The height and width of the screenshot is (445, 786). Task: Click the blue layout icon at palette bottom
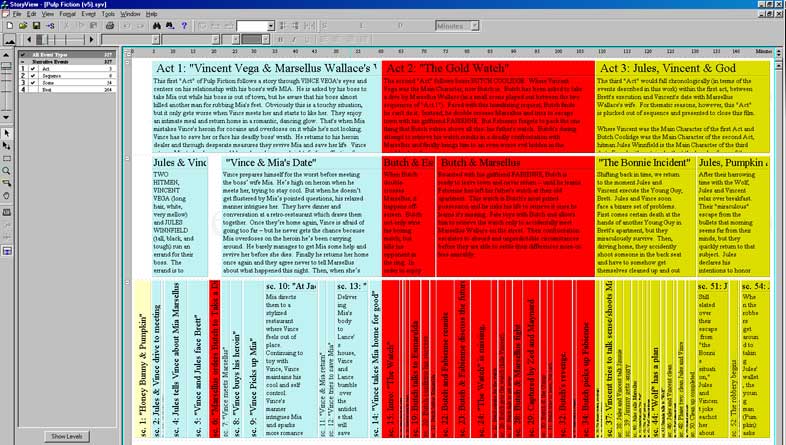pos(7,251)
